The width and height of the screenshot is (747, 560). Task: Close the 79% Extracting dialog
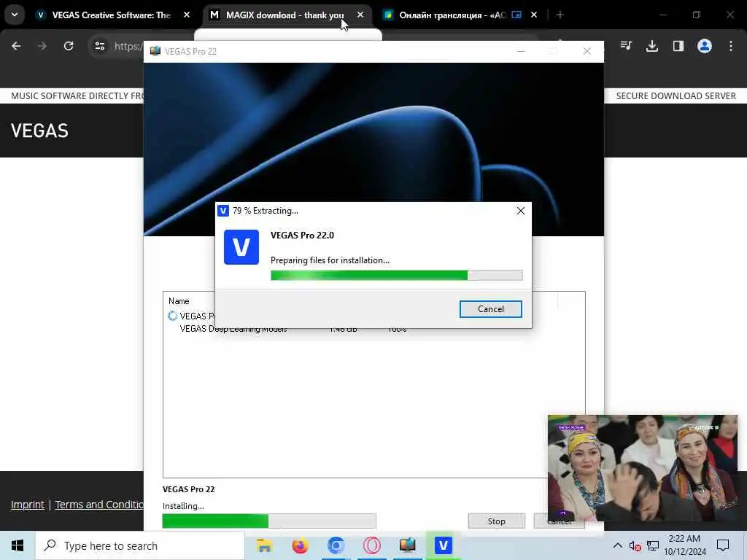point(521,211)
